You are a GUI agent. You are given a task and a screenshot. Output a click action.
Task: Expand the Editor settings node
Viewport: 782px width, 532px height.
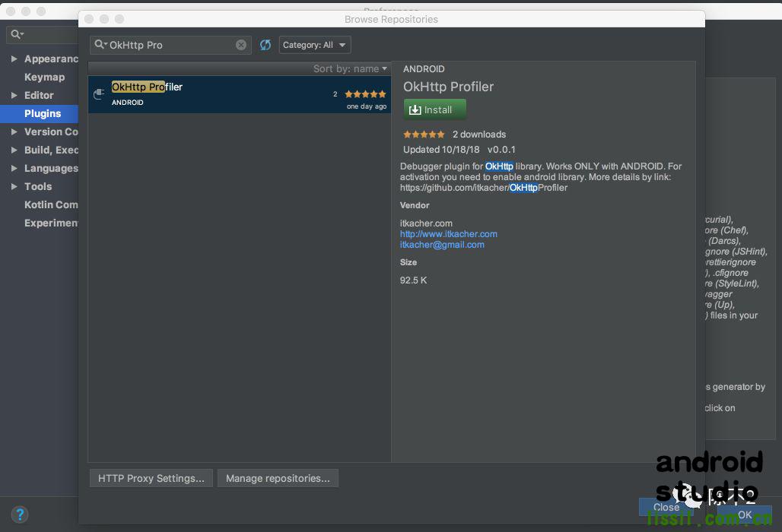tap(14, 95)
